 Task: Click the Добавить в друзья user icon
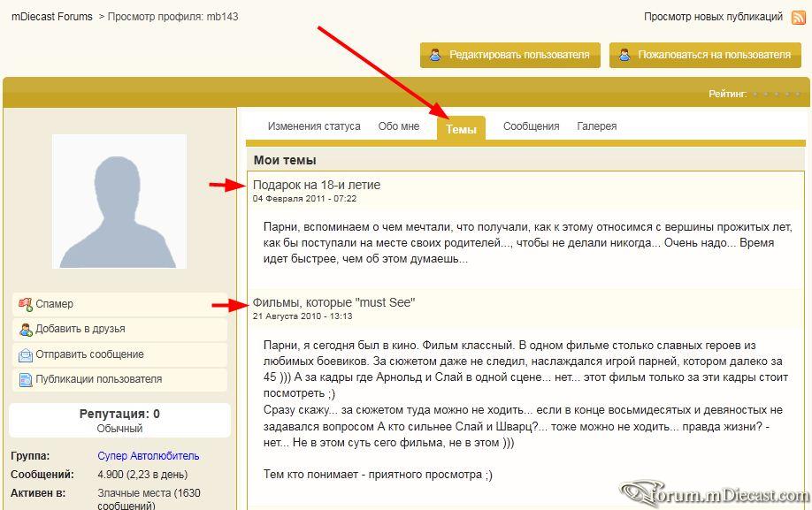pos(26,329)
